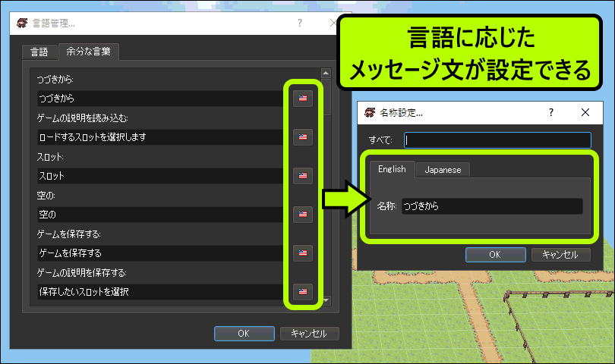Click the flag button next to 空の field
615x364 pixels.
(x=303, y=215)
